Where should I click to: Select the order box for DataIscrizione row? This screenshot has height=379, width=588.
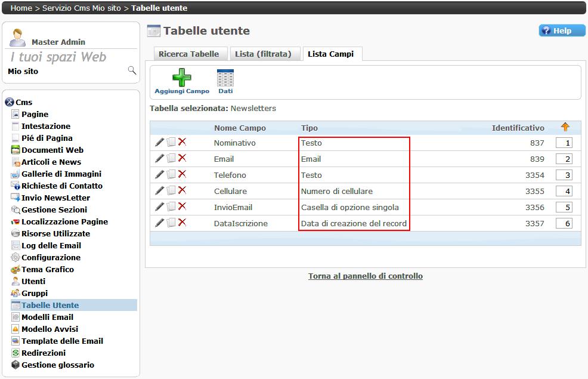pyautogui.click(x=564, y=224)
